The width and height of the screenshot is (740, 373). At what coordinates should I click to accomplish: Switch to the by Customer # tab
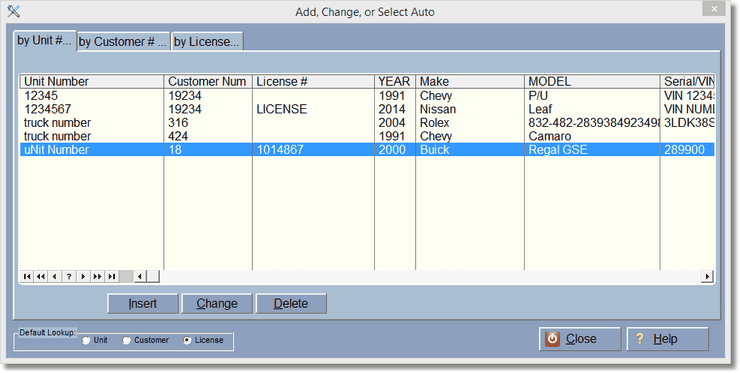pyautogui.click(x=123, y=42)
